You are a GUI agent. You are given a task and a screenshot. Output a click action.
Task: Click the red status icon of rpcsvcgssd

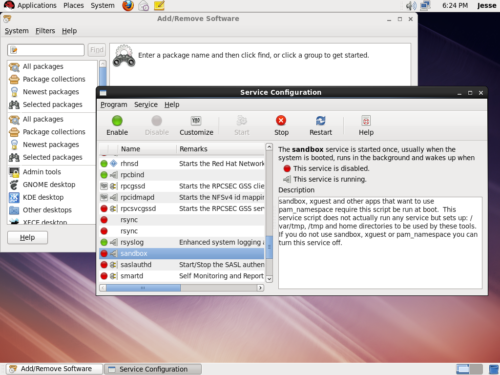(x=104, y=209)
